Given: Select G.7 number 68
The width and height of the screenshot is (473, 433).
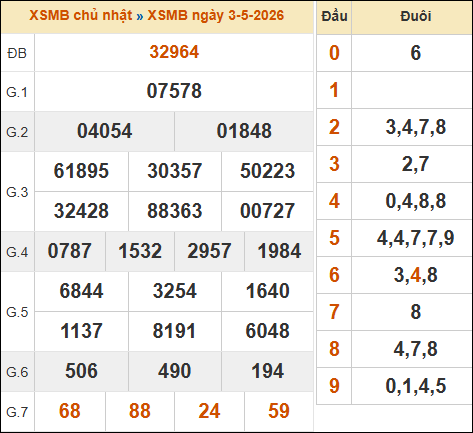Looking at the screenshot, I should (x=70, y=411).
